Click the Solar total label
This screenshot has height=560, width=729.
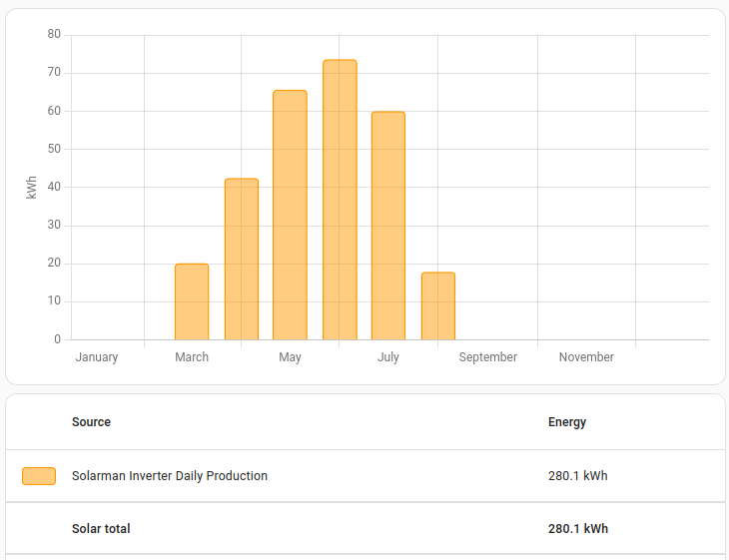[x=101, y=529]
